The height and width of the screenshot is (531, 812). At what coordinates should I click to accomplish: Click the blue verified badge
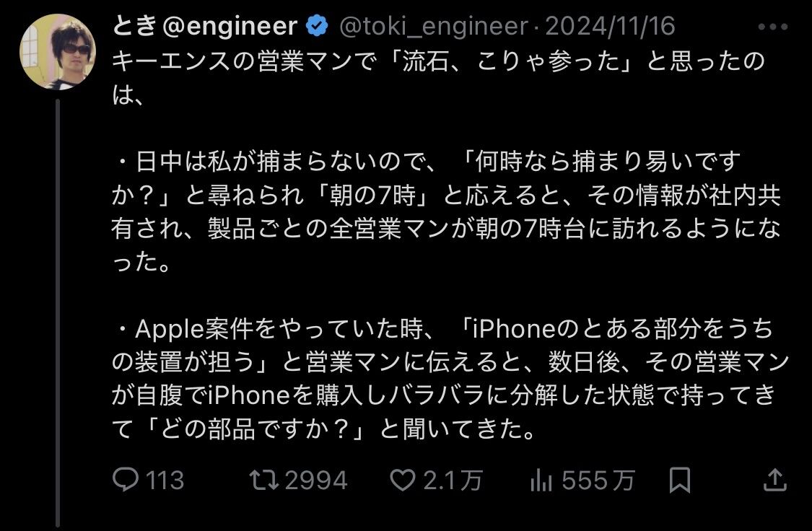317,26
